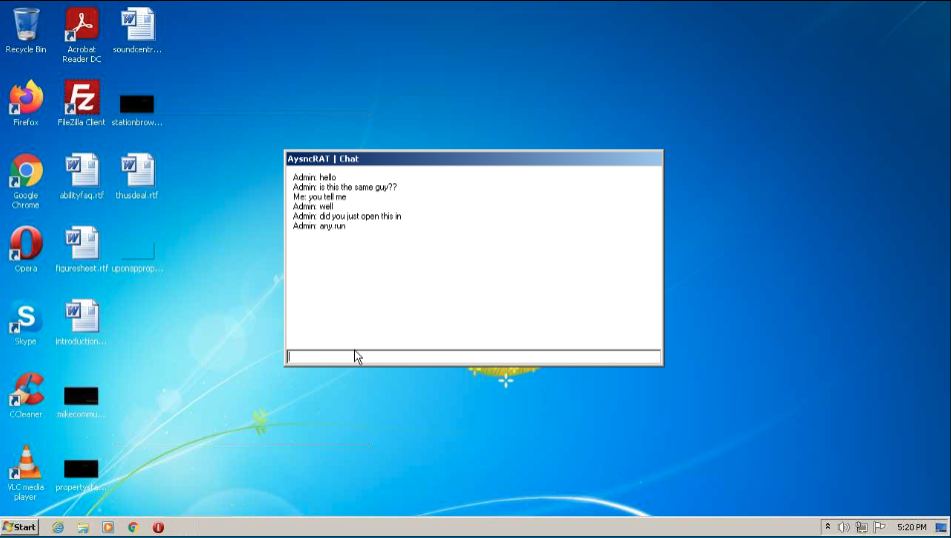Viewport: 951px width, 538px height.
Task: Click the 'Admin: hello' chat line
Action: [314, 177]
